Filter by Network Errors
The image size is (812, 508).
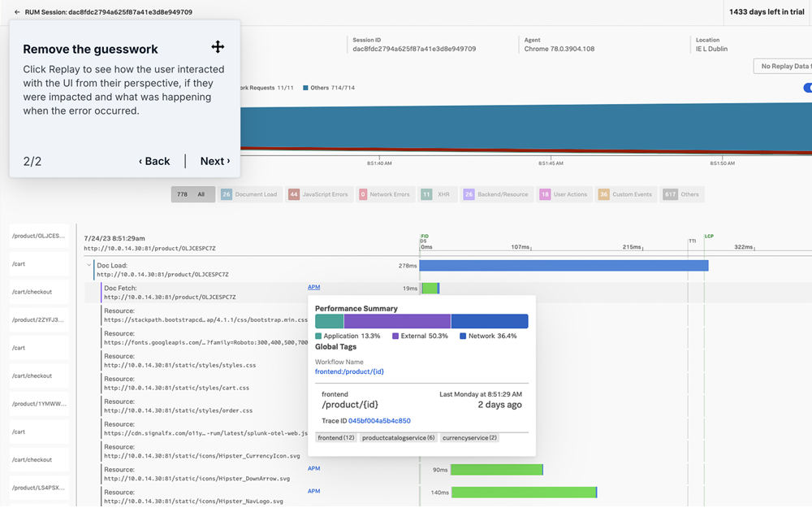coord(385,194)
